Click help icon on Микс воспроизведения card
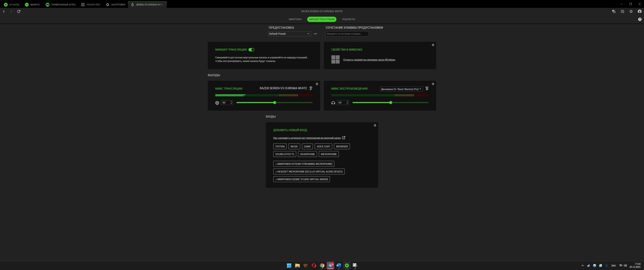This screenshot has height=270, width=644. point(433,84)
